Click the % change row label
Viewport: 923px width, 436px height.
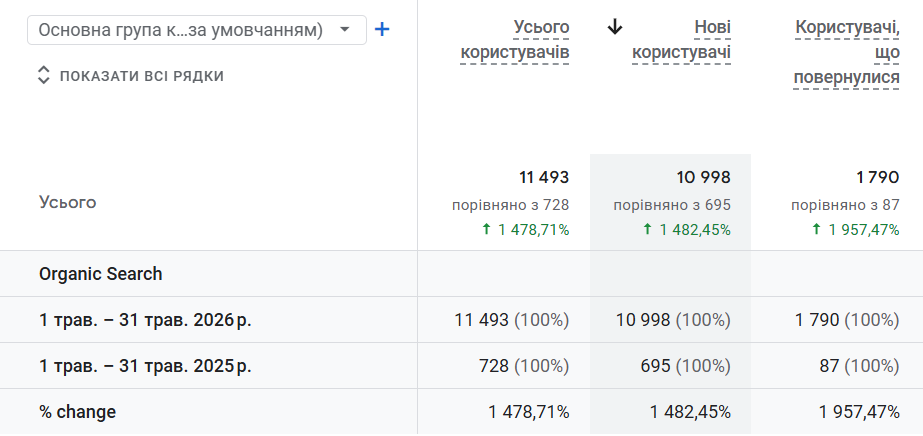point(77,412)
